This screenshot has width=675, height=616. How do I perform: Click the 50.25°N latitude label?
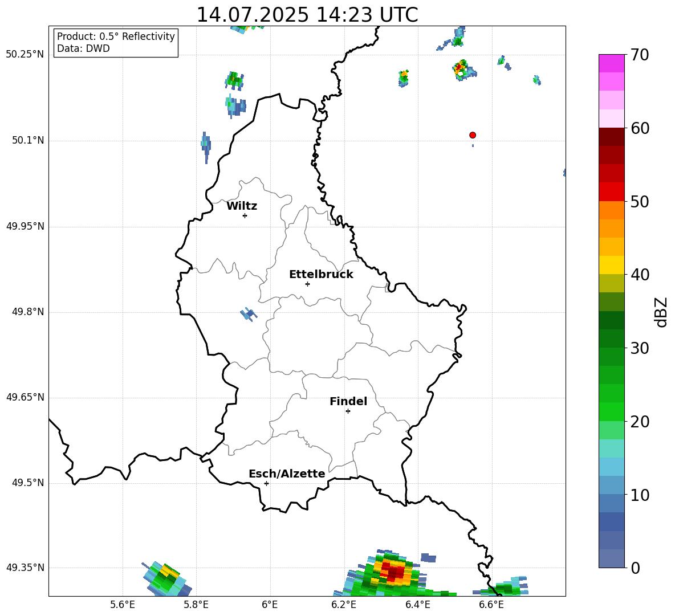pos(25,55)
